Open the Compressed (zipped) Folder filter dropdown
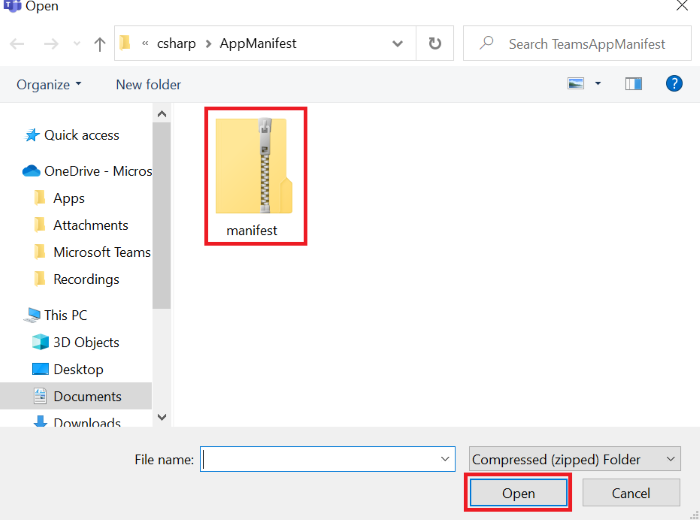Viewport: 700px width, 520px height. pyautogui.click(x=574, y=459)
